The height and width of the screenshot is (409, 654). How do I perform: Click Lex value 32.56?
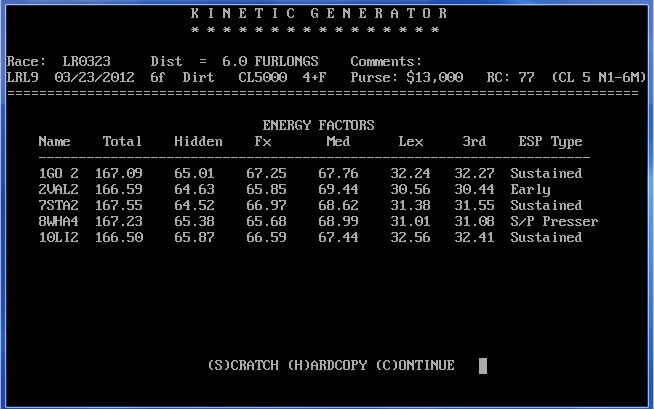(410, 237)
